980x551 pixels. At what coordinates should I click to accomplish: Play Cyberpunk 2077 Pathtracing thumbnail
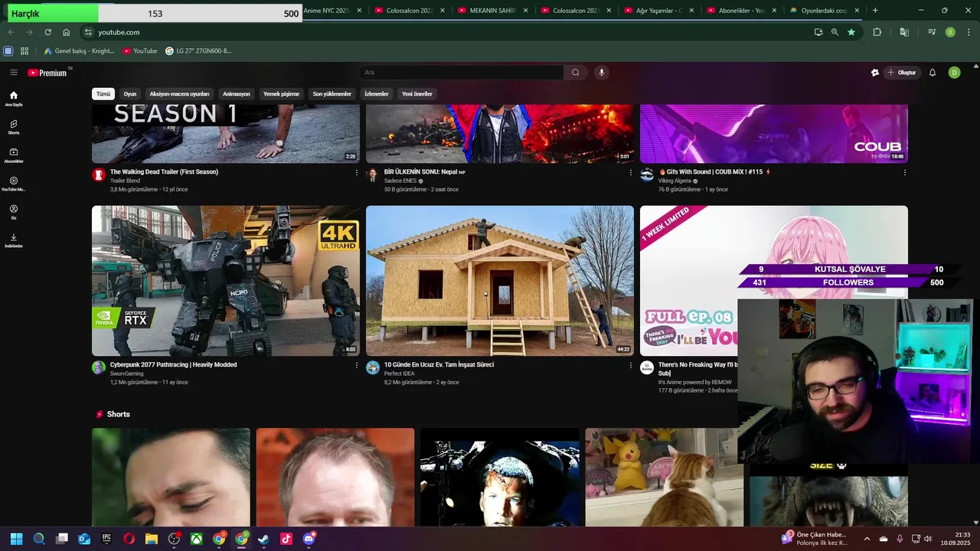(x=226, y=281)
